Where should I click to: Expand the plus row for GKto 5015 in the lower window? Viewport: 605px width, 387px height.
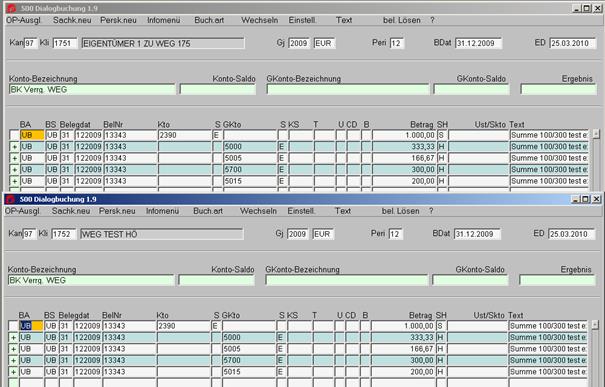click(x=14, y=372)
